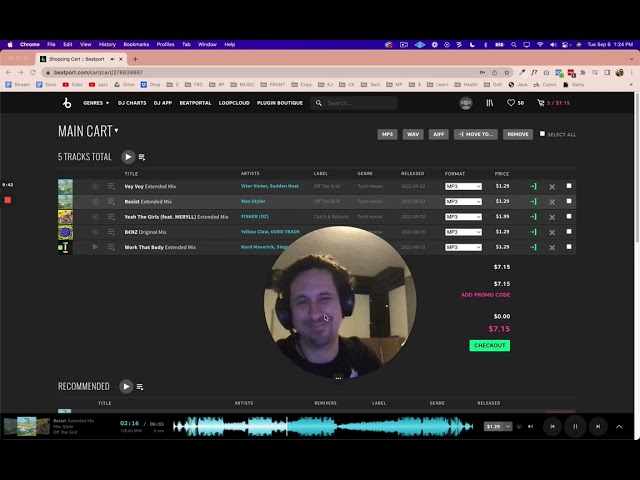The height and width of the screenshot is (480, 640).
Task: Add Yeah The Girls to queue icon
Action: click(x=111, y=217)
